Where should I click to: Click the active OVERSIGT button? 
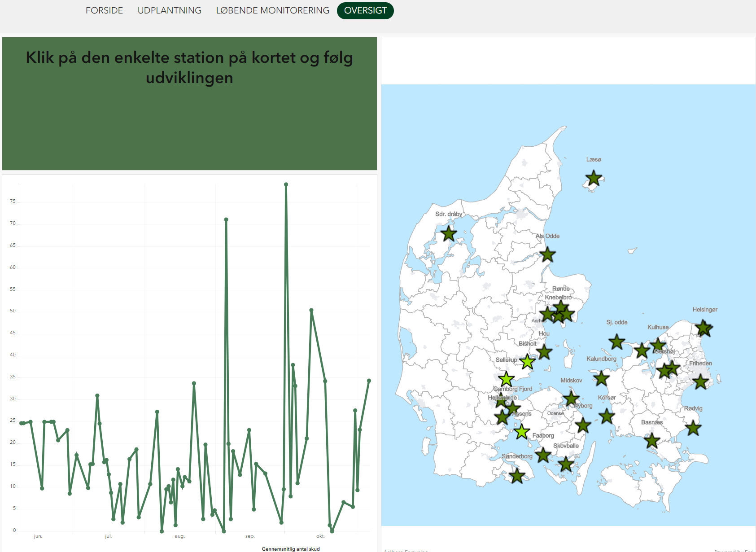pyautogui.click(x=365, y=11)
